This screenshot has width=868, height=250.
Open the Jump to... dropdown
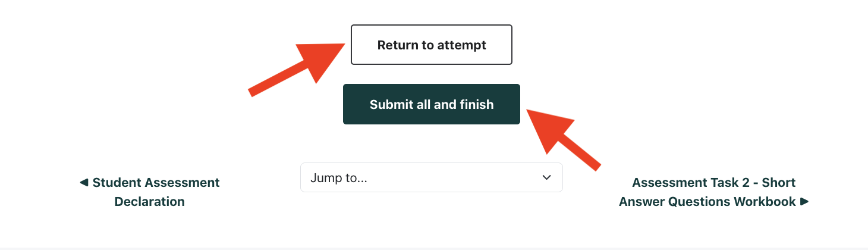(x=431, y=177)
